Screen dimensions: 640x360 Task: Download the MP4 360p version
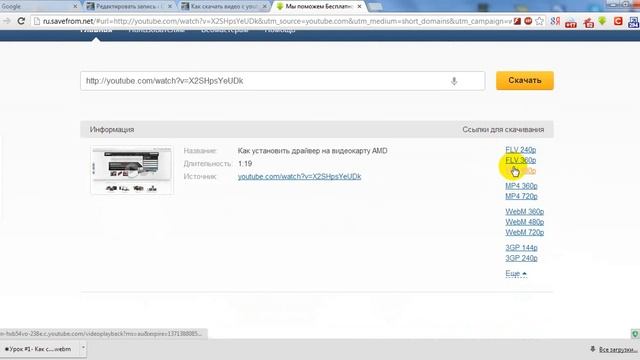[521, 186]
